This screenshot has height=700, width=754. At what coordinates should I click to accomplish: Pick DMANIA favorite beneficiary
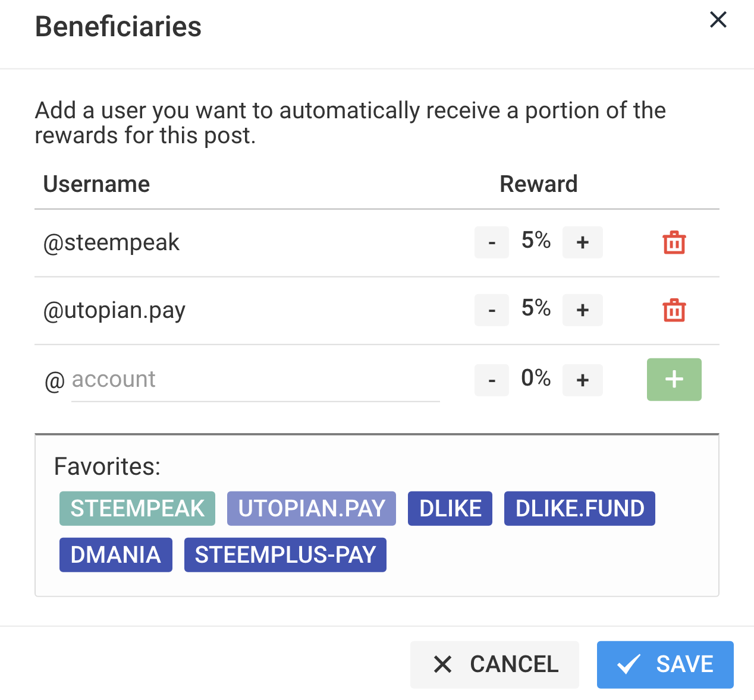(x=116, y=555)
